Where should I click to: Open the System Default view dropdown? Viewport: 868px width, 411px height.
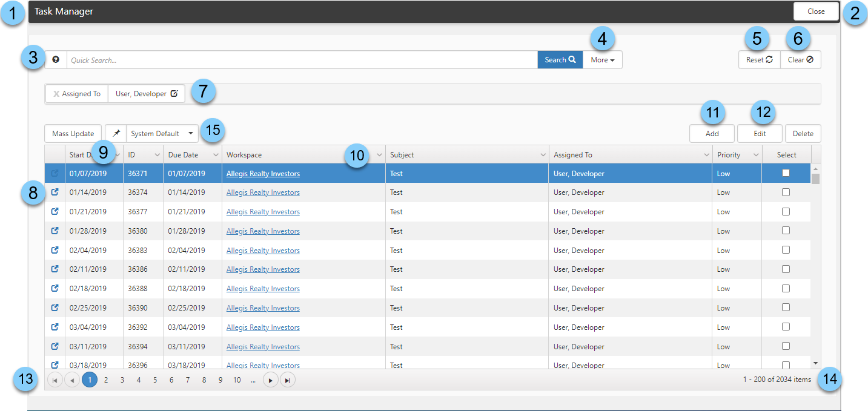coord(190,134)
